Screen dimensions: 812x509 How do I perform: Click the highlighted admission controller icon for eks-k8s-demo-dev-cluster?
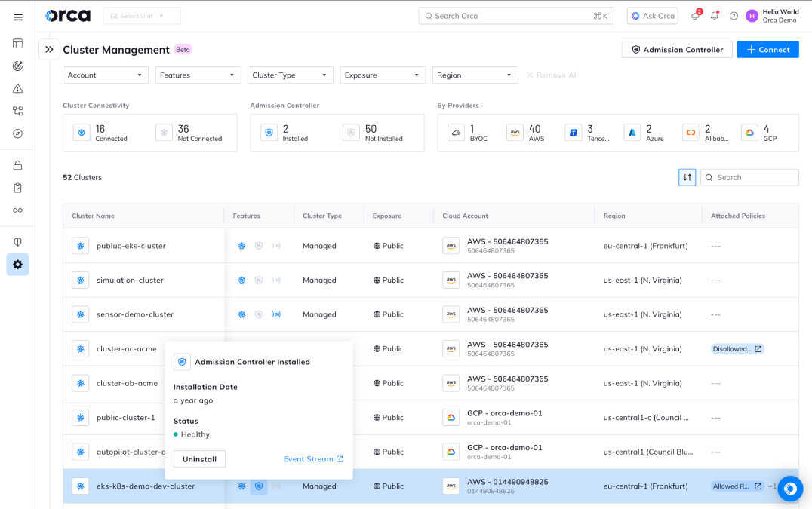[259, 486]
